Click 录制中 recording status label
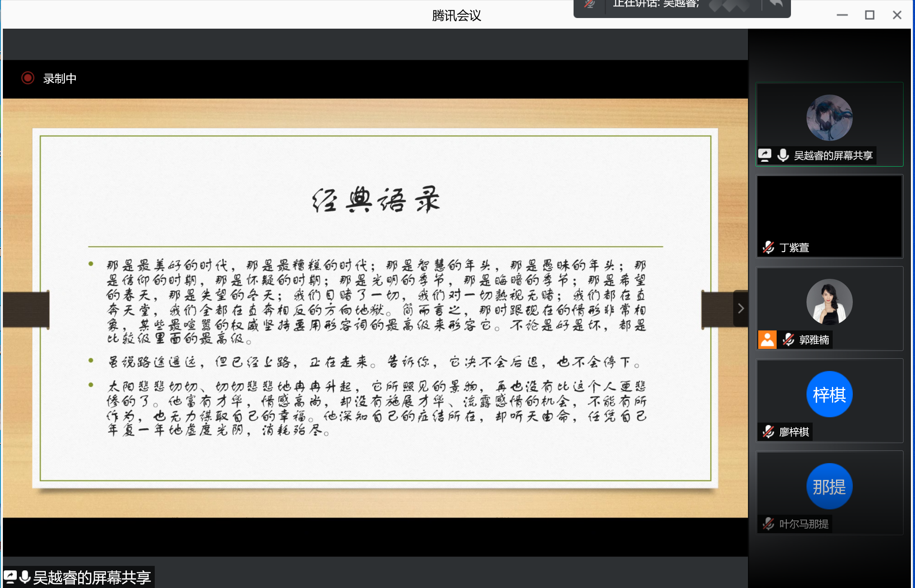915x588 pixels. [x=60, y=79]
